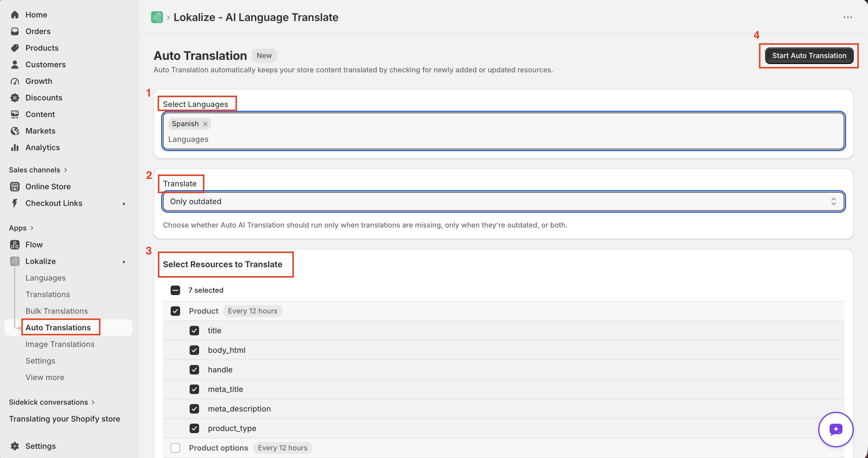
Task: Click the Home house icon in sidebar
Action: [x=15, y=15]
